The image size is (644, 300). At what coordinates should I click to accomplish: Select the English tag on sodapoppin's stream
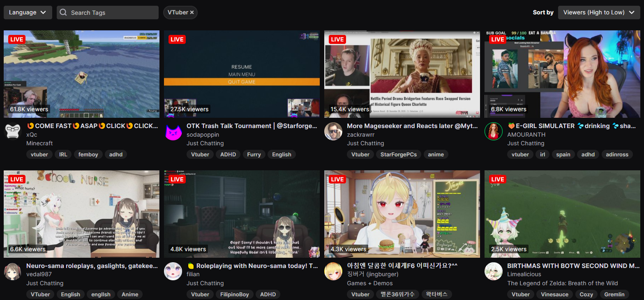(282, 155)
